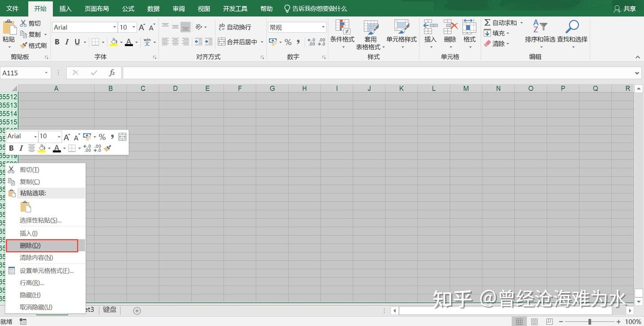Click the mini toolbar merge and center icon

pos(122,136)
